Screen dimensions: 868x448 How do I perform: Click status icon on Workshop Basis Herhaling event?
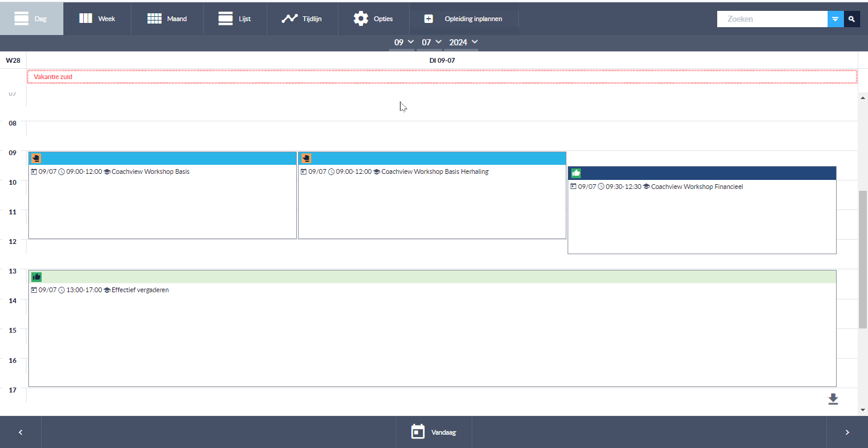tap(306, 158)
